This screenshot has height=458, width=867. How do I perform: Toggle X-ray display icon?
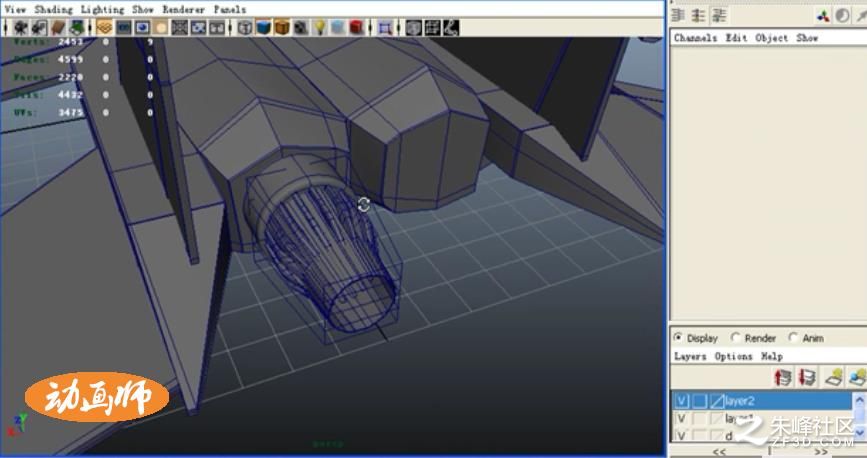413,27
